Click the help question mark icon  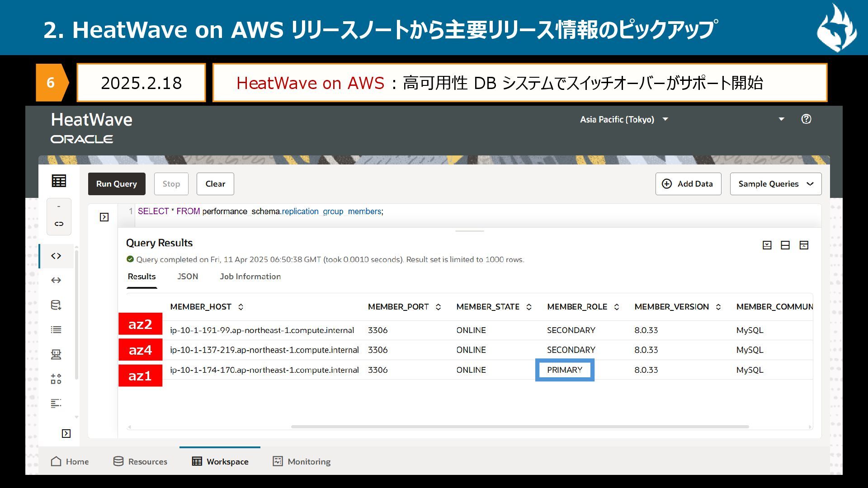click(806, 119)
